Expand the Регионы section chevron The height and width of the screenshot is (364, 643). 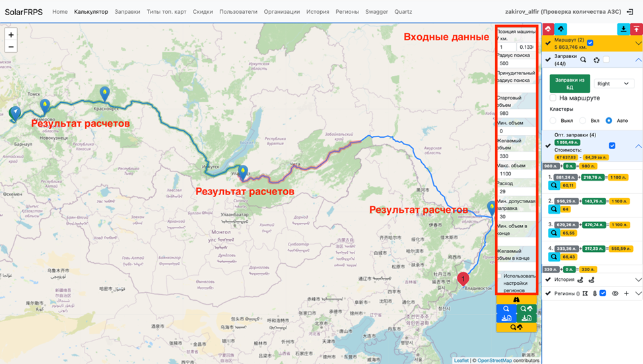(638, 293)
